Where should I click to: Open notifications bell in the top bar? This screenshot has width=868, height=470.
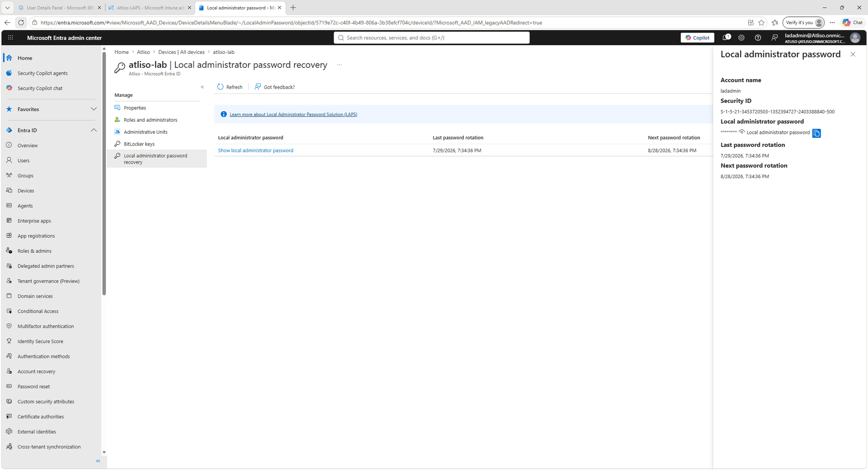pyautogui.click(x=726, y=38)
